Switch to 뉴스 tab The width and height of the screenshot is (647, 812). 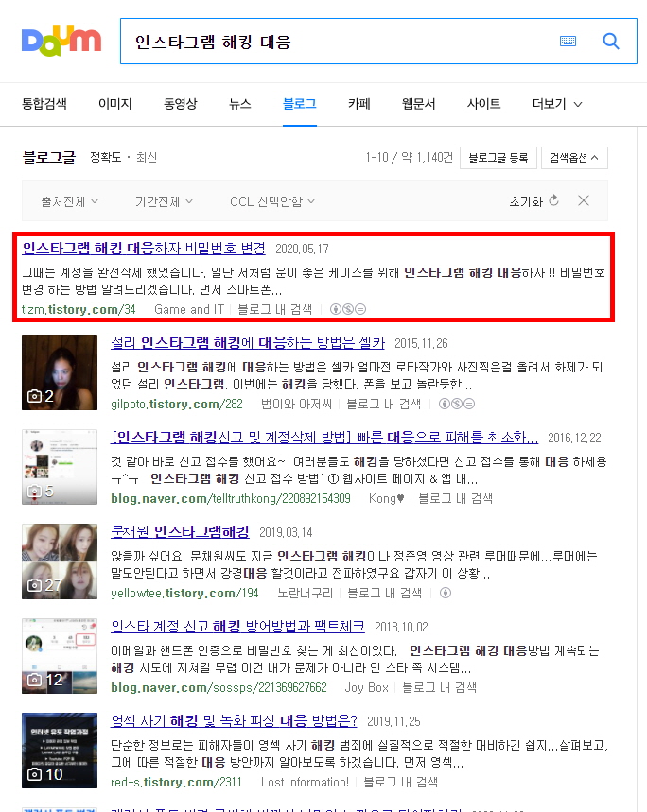tap(240, 104)
